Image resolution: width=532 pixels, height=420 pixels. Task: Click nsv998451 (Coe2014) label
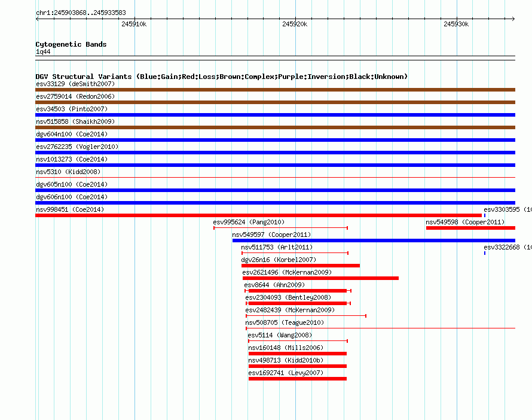(x=70, y=209)
